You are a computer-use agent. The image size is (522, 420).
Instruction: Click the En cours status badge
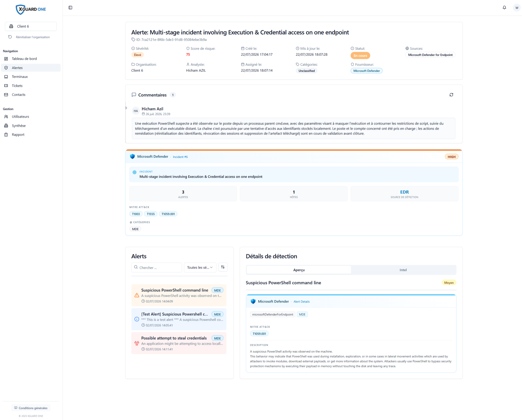[361, 56]
